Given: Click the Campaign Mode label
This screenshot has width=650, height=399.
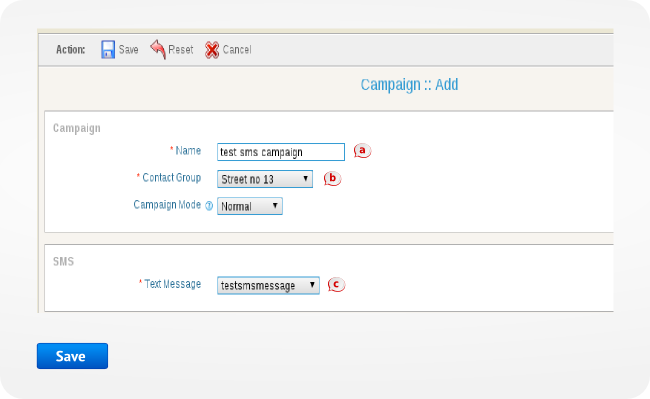Looking at the screenshot, I should click(x=167, y=205).
